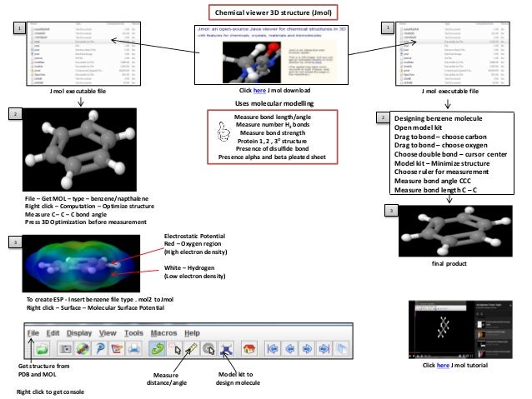Open the View menu

[x=108, y=333]
